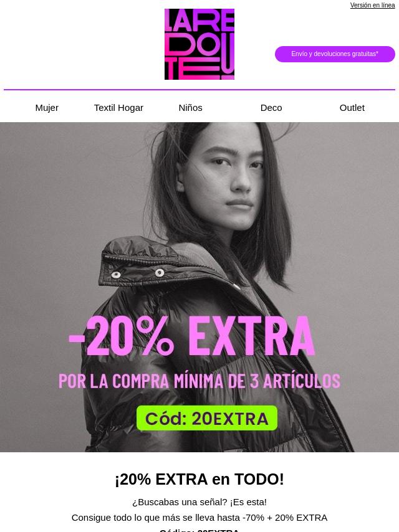Open the Mujer category

47,108
